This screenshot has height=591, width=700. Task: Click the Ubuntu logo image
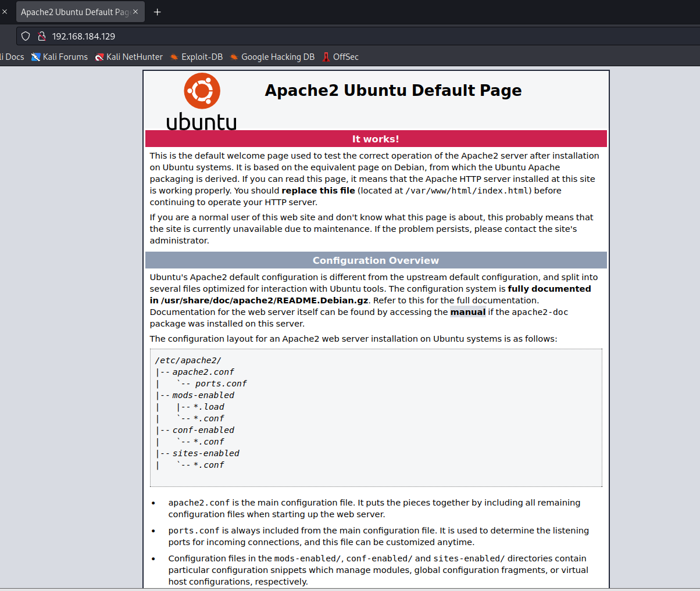201,101
